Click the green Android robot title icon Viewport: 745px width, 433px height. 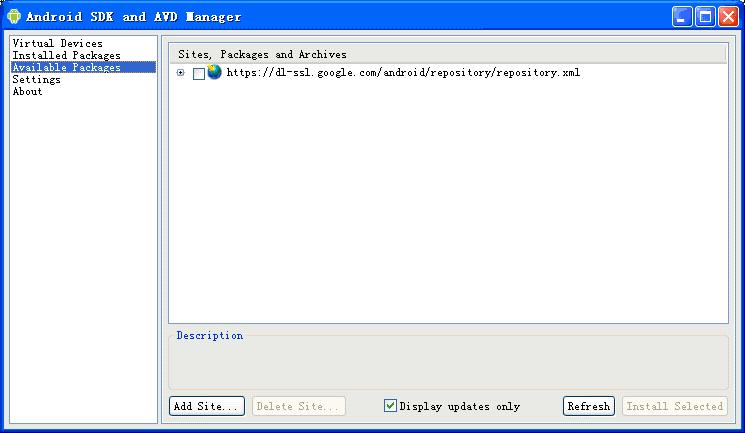pyautogui.click(x=14, y=16)
